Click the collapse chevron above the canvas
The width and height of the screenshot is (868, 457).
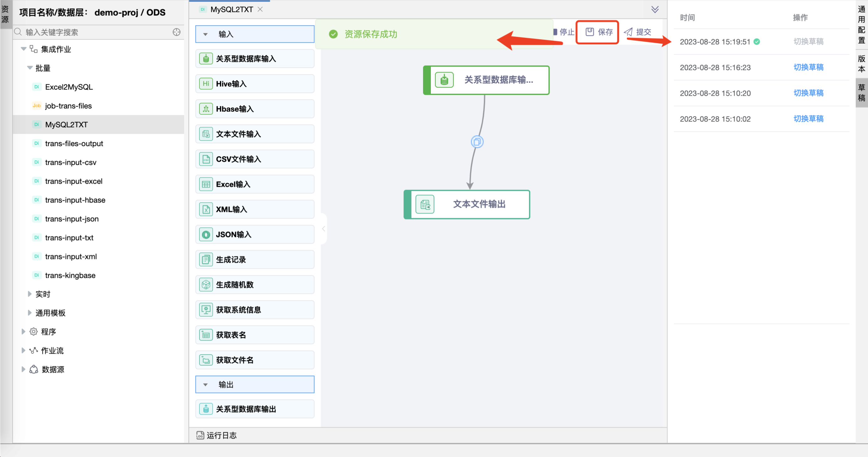(655, 9)
